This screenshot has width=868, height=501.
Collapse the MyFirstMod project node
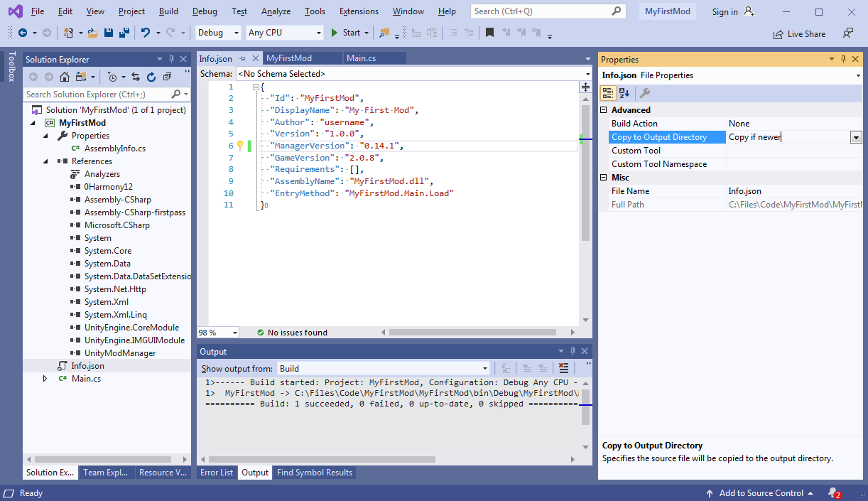point(33,123)
